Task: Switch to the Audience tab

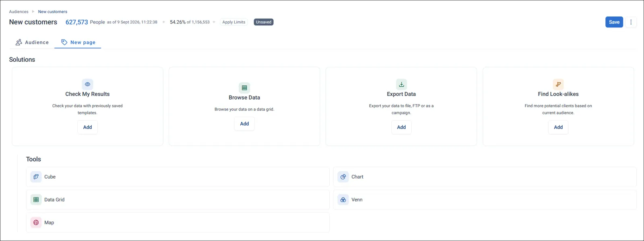Action: (32, 42)
